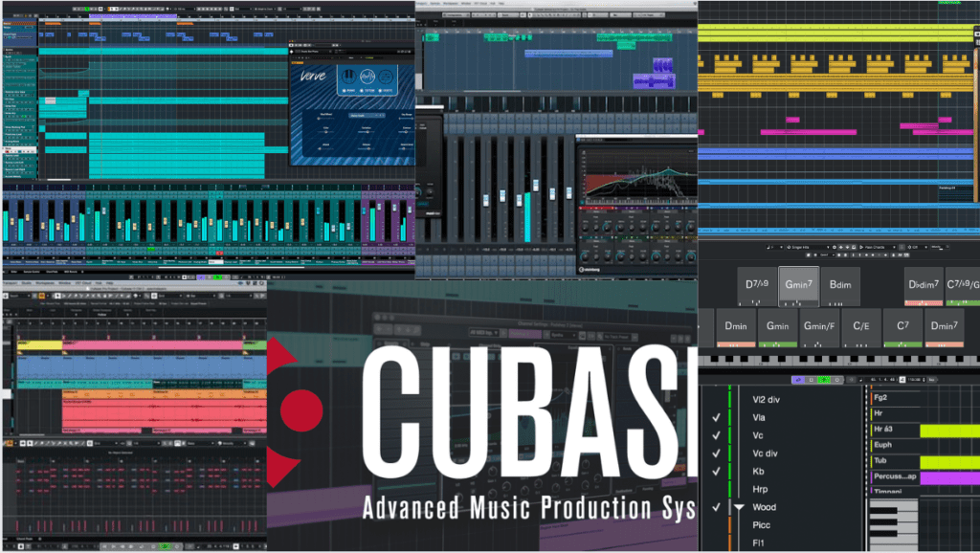Select the yellow clip in the lower-left project
This screenshot has width=980, height=553.
click(x=39, y=345)
